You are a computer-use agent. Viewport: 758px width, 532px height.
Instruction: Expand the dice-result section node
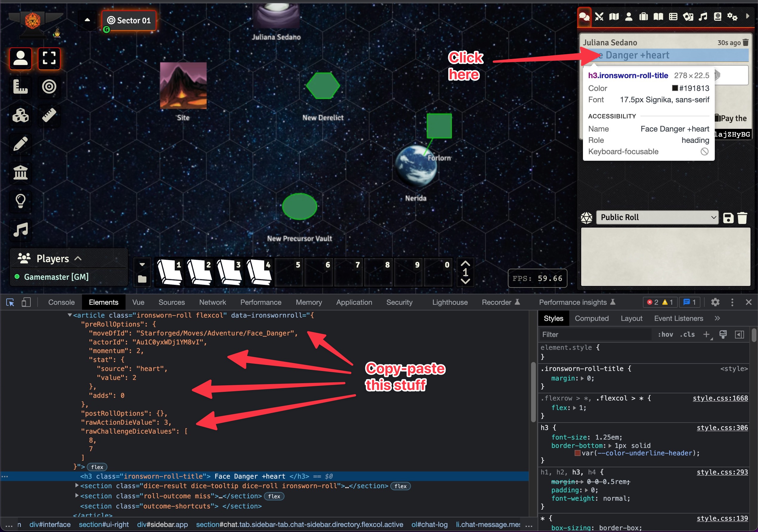77,485
